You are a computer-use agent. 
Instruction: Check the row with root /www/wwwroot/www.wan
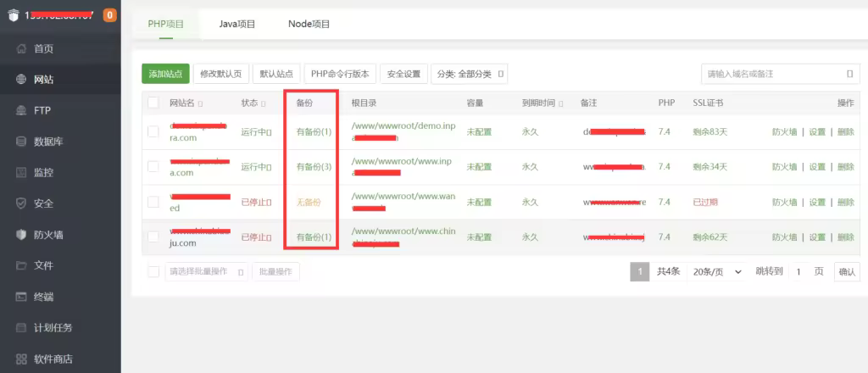click(153, 202)
